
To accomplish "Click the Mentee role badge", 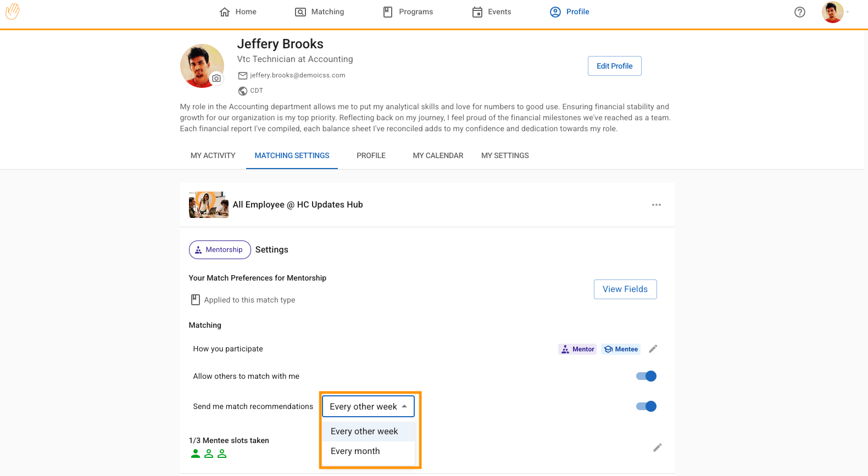I will 621,349.
